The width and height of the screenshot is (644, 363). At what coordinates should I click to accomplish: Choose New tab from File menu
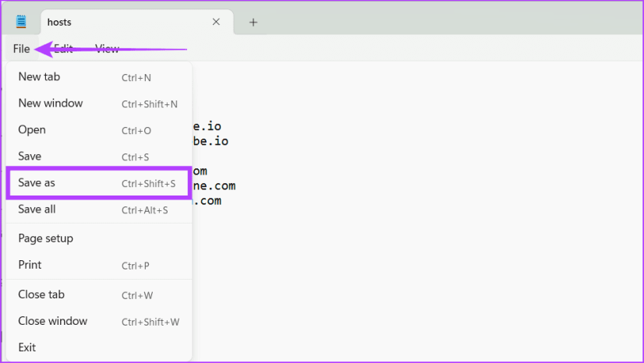pyautogui.click(x=99, y=76)
